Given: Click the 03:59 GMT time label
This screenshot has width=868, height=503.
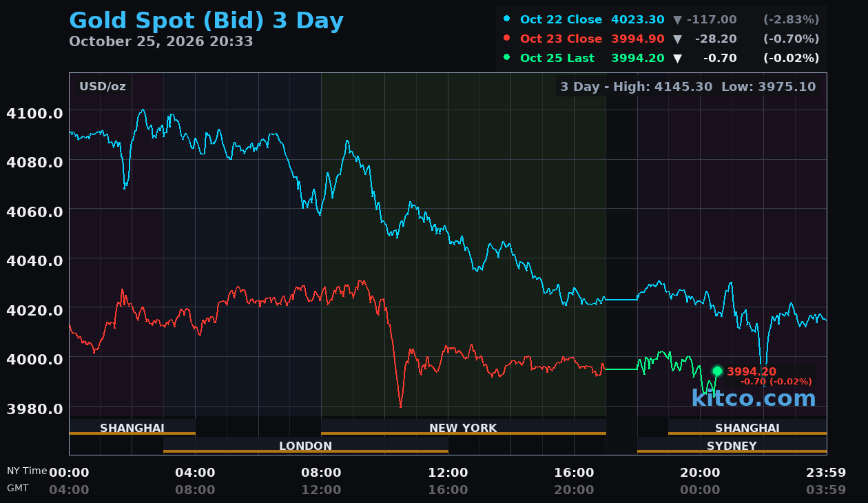Looking at the screenshot, I should (x=826, y=490).
